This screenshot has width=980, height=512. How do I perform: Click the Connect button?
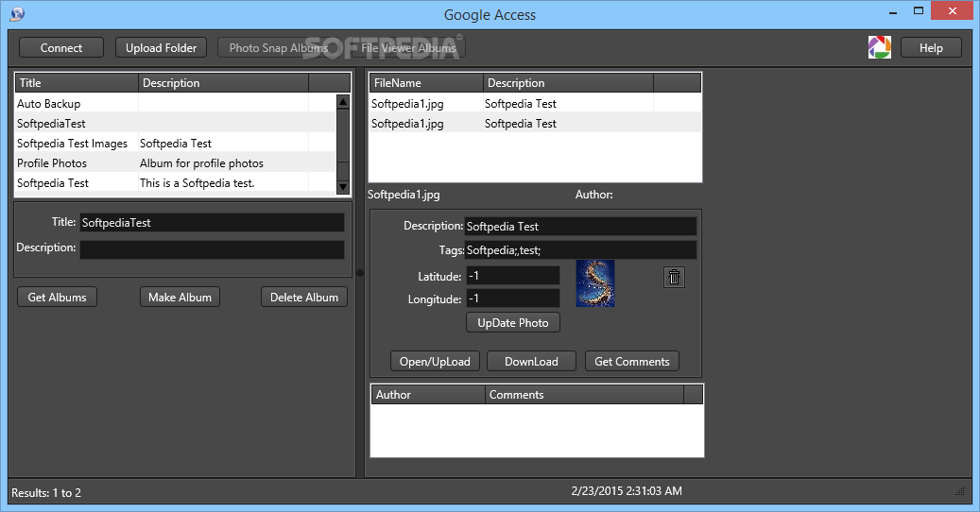(x=61, y=48)
